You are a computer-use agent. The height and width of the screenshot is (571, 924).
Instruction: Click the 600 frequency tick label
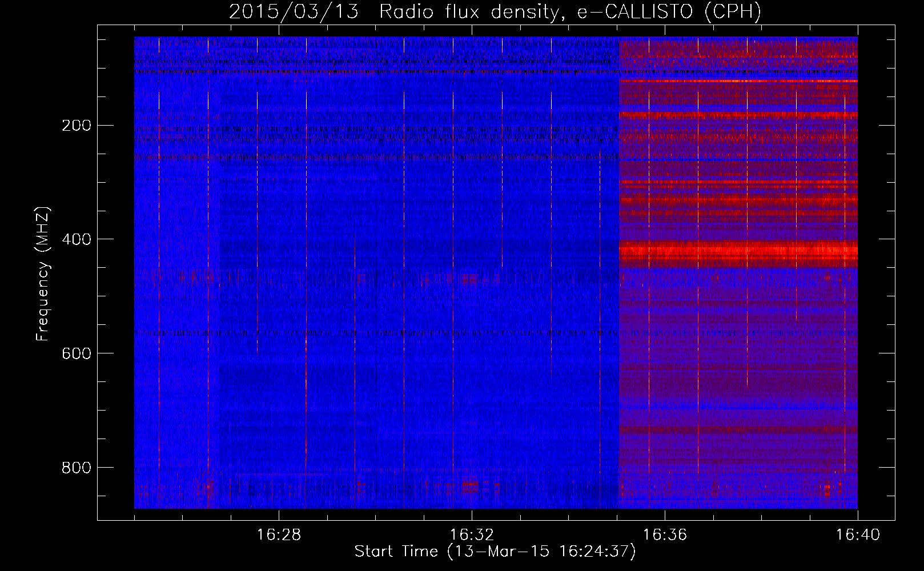76,353
